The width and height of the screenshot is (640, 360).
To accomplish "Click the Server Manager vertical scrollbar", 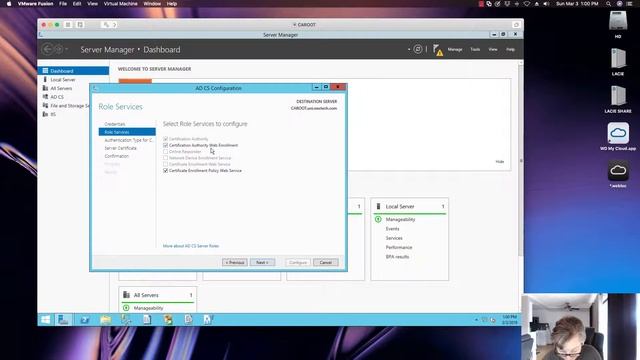I will point(521,161).
